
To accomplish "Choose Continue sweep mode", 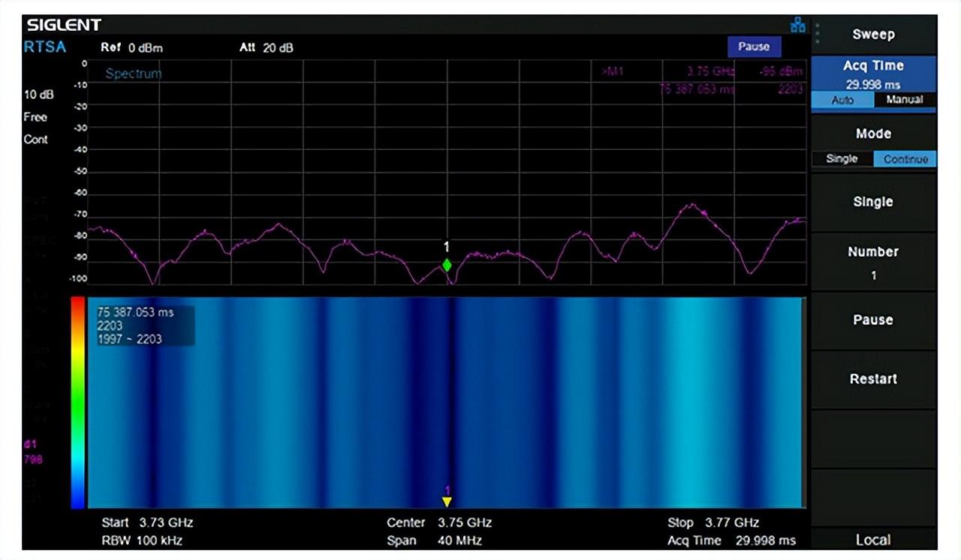I will (x=904, y=159).
